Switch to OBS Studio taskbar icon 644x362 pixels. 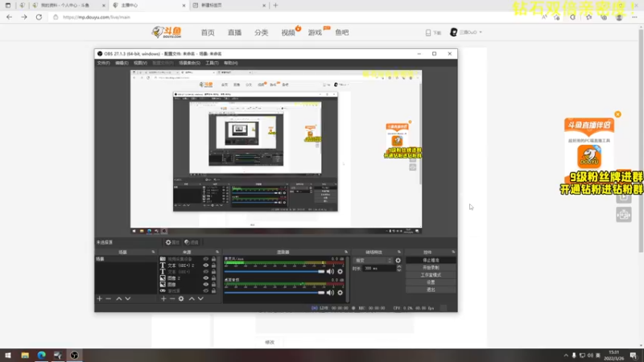tap(74, 356)
